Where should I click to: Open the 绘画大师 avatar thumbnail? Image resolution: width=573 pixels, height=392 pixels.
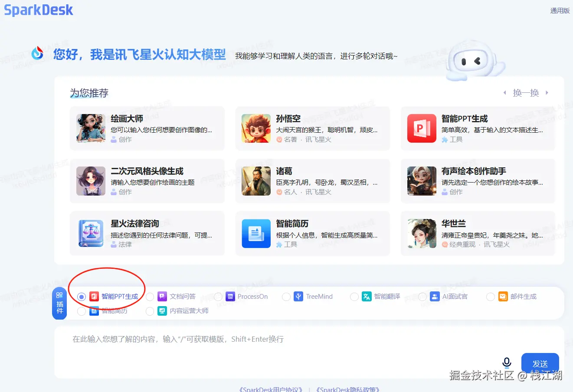click(x=91, y=128)
